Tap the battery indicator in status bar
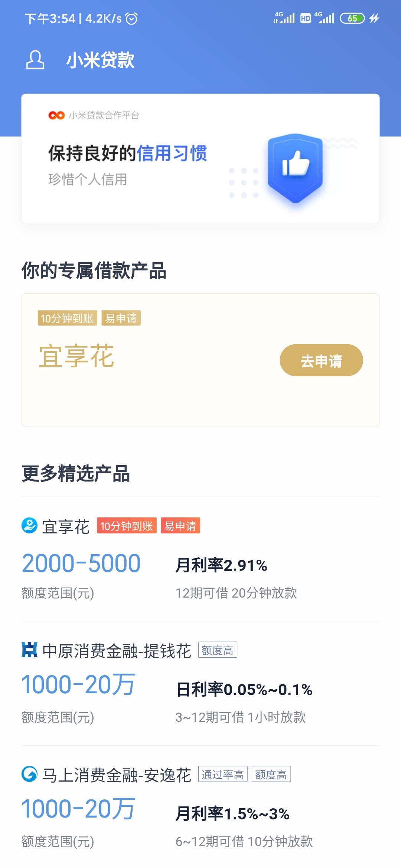Image resolution: width=401 pixels, height=868 pixels. (x=352, y=18)
